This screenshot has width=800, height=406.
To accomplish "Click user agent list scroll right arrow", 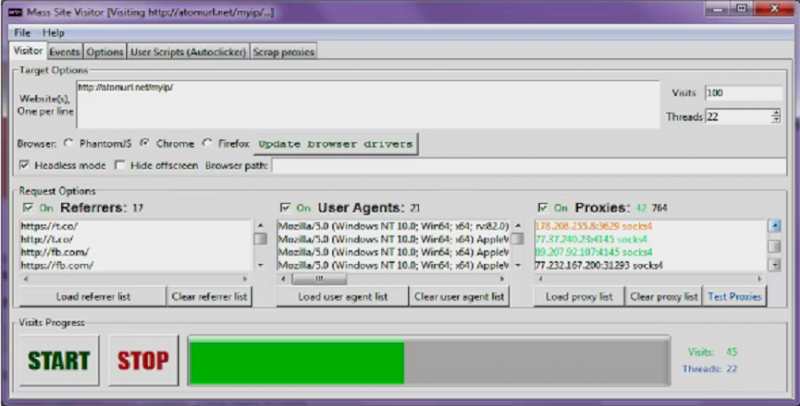I will [x=502, y=279].
